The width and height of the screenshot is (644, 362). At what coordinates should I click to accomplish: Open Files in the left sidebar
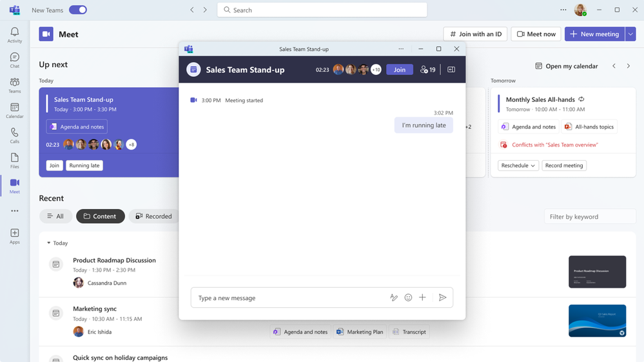point(14,161)
